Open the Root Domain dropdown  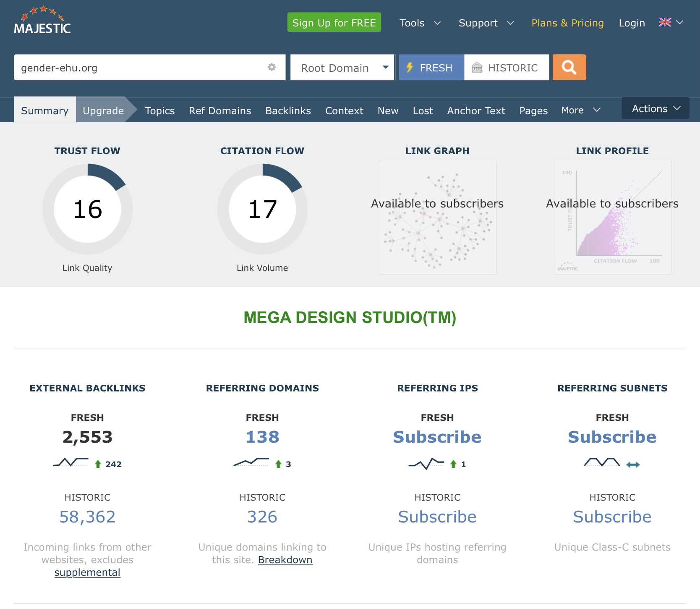pyautogui.click(x=342, y=67)
